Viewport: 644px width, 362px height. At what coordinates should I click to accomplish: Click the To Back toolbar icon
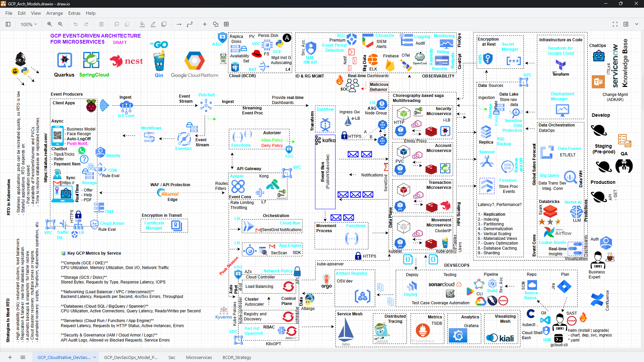point(127,24)
